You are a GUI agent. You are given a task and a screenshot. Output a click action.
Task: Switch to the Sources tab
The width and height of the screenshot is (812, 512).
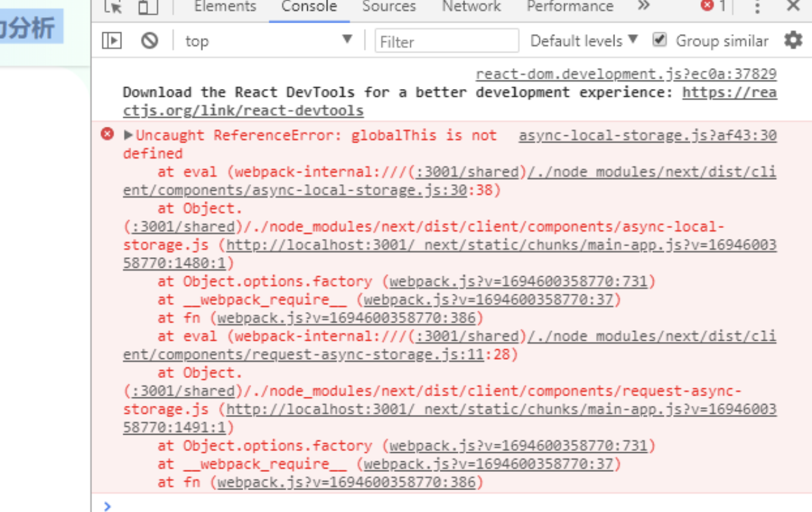[389, 7]
